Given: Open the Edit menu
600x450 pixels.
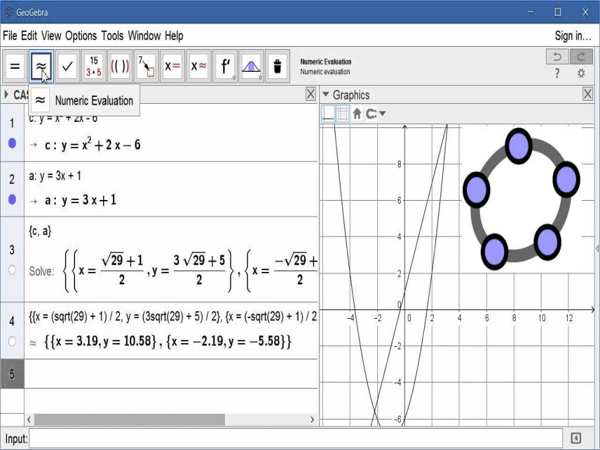Looking at the screenshot, I should [x=29, y=36].
